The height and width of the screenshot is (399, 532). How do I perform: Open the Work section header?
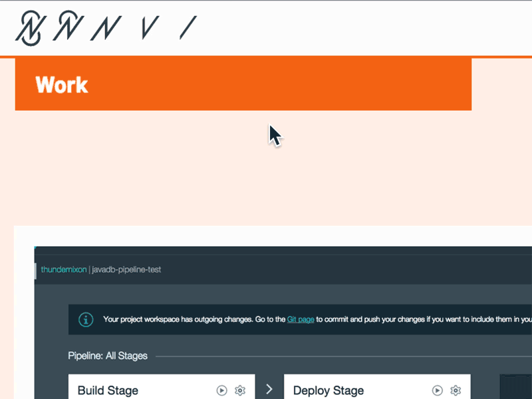tap(61, 84)
